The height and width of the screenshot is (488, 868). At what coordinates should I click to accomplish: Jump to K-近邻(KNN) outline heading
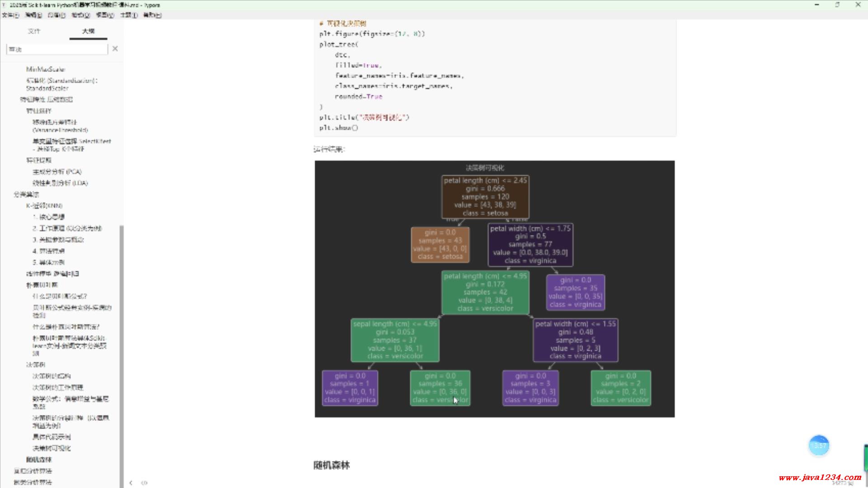44,206
